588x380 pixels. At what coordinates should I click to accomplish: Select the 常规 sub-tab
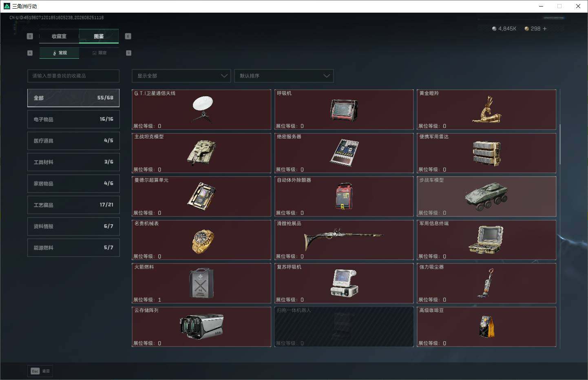point(59,53)
